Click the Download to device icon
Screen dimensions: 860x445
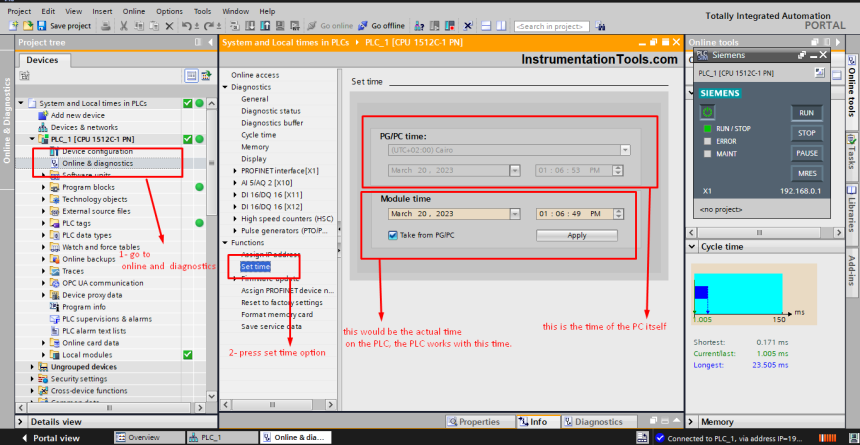[251, 26]
